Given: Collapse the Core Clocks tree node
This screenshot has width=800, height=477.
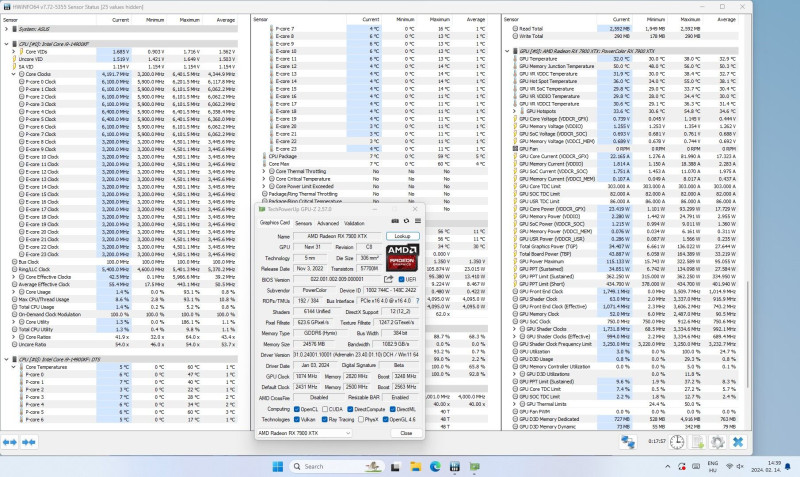Looking at the screenshot, I should point(14,74).
